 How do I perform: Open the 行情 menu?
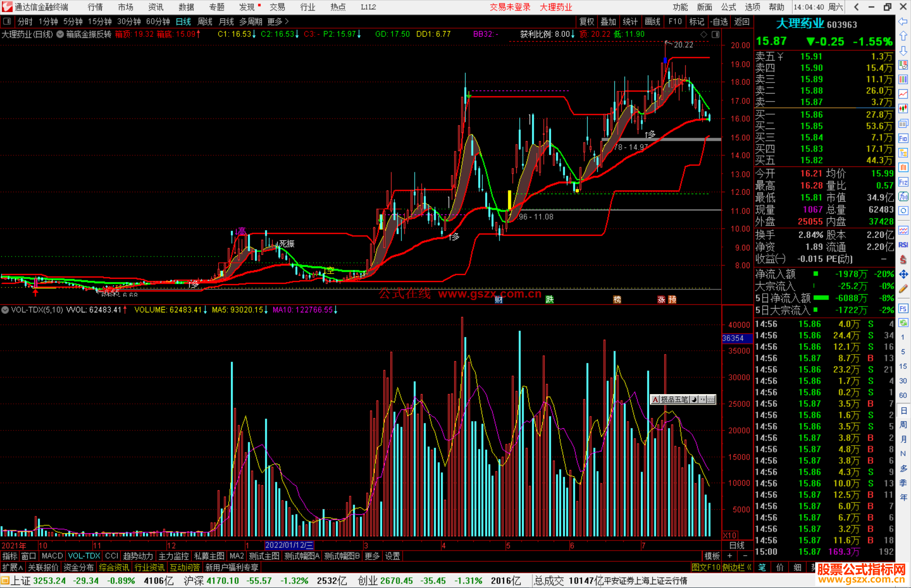pyautogui.click(x=95, y=7)
